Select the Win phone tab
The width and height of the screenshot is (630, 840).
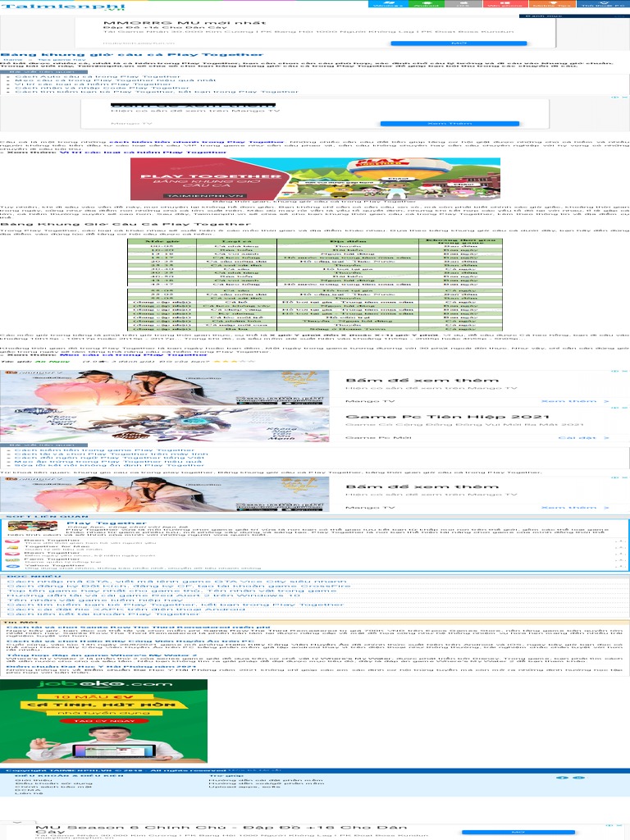point(505,4)
